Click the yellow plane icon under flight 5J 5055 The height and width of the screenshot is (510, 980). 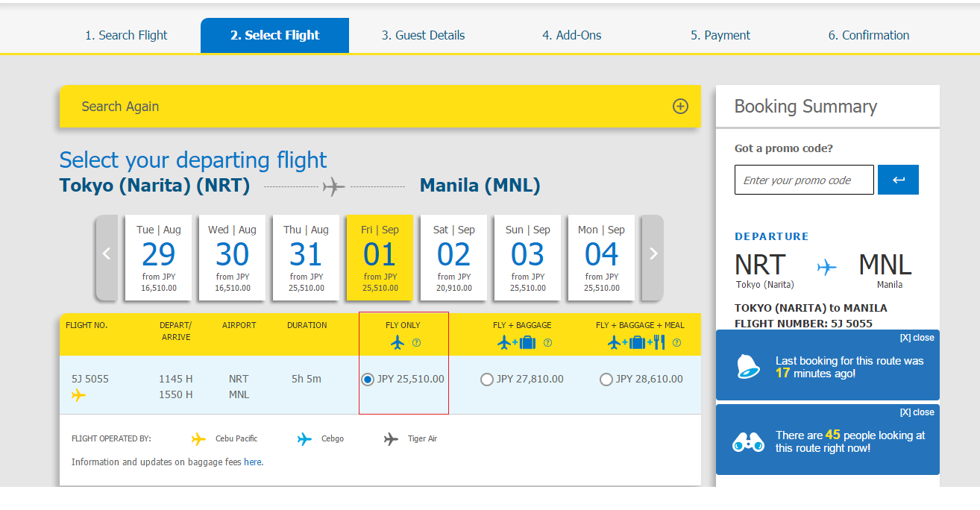click(78, 395)
